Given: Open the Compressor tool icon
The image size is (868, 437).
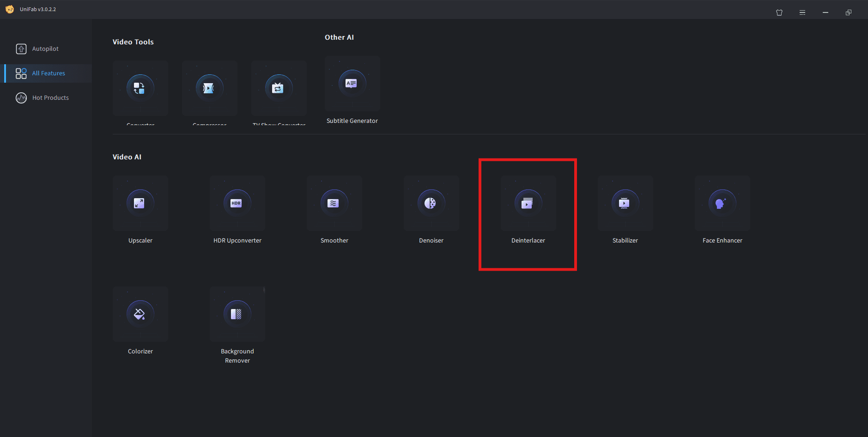Looking at the screenshot, I should 209,88.
